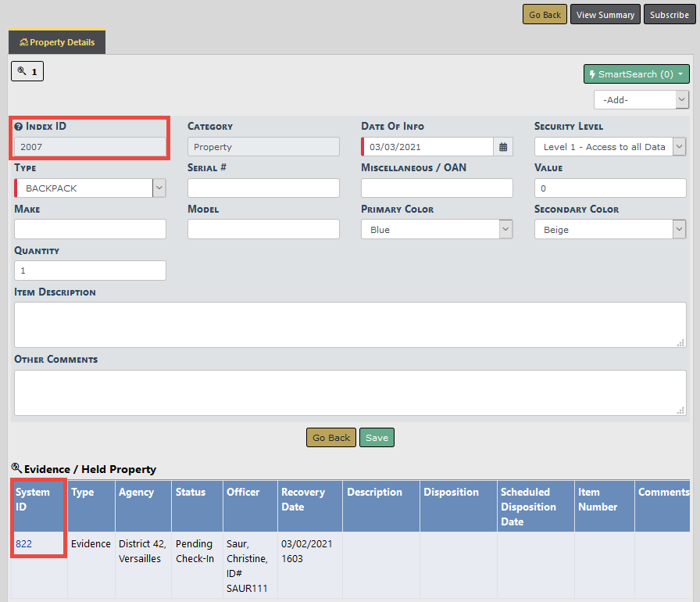The width and height of the screenshot is (700, 602).
Task: Expand the -Add- dropdown
Action: pos(641,100)
